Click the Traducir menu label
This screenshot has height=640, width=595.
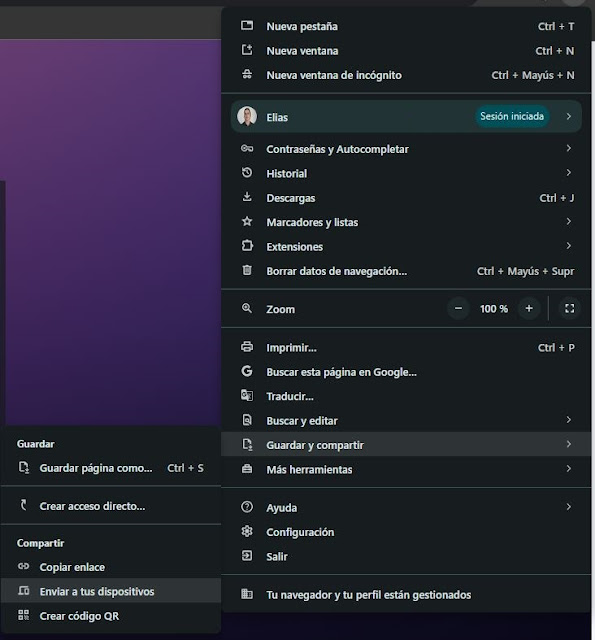pyautogui.click(x=290, y=396)
